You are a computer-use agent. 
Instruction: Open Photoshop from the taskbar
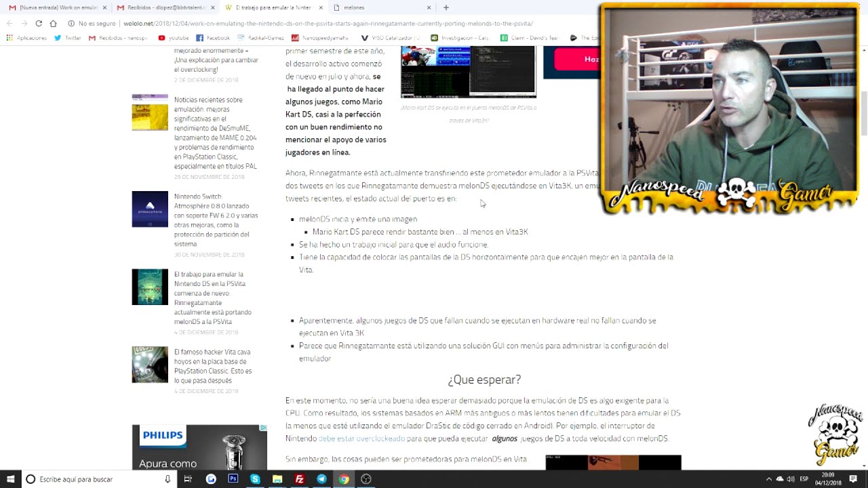pos(233,479)
